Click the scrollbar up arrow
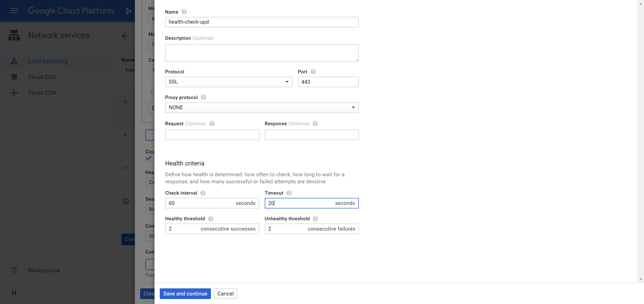644x304 pixels. [641, 4]
